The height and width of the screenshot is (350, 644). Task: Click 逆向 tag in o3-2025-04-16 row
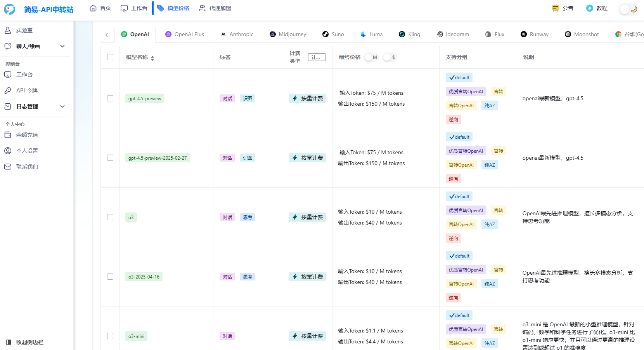tap(454, 298)
